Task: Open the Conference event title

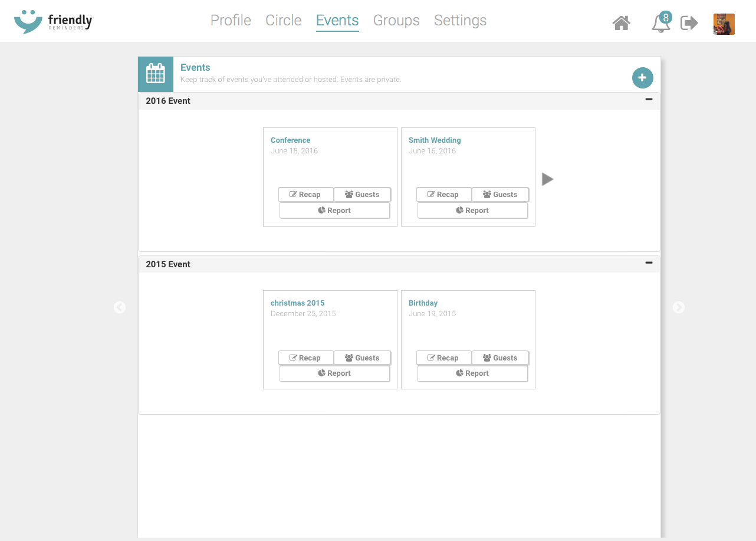Action: tap(290, 140)
